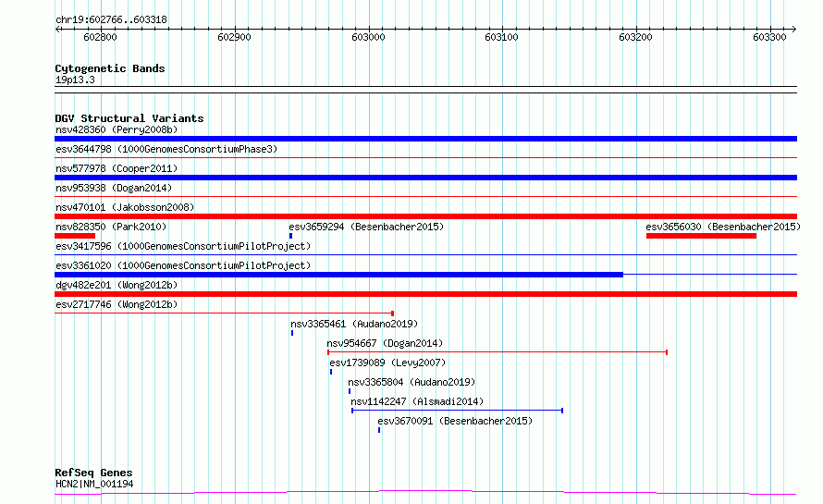Click the blue bar under nsv577978
823x504 pixels.
425,178
